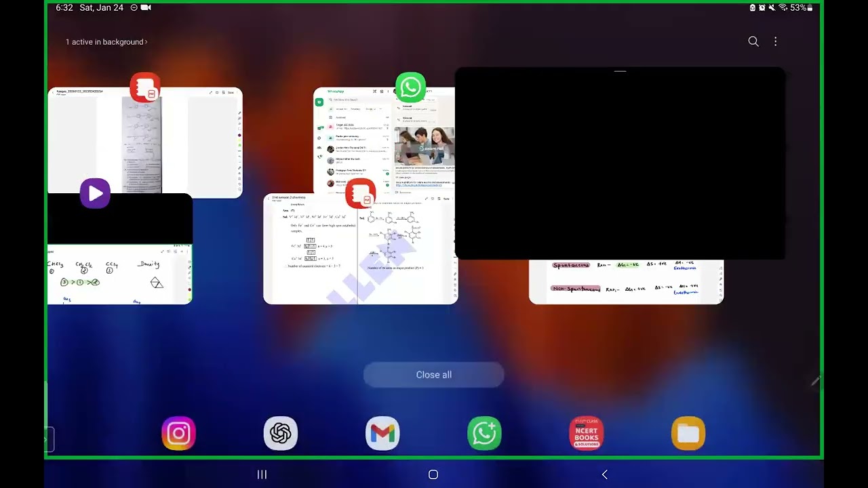This screenshot has height=488, width=868.
Task: Tap the Back navigation arrow
Action: point(605,474)
